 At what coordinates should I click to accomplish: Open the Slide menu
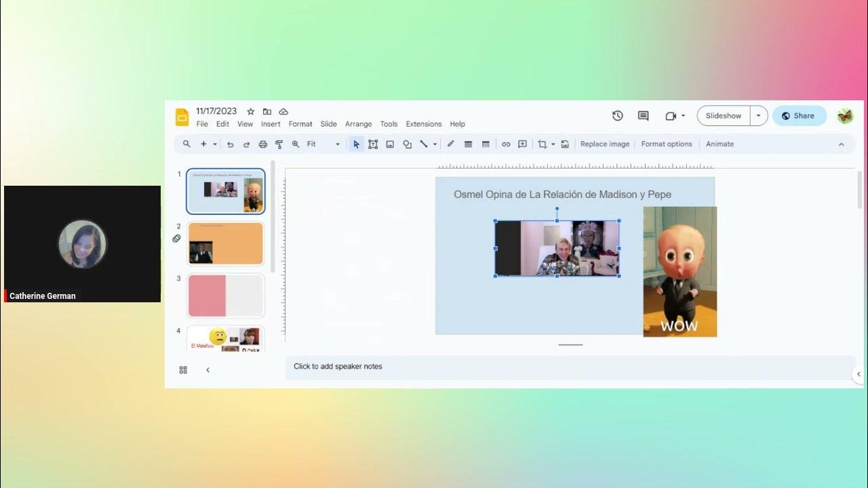click(329, 124)
